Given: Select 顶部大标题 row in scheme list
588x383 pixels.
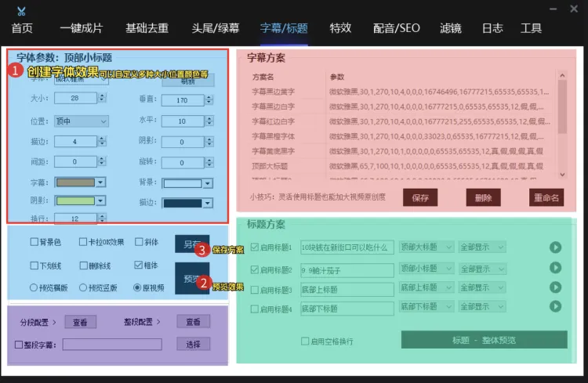Looking at the screenshot, I should pyautogui.click(x=401, y=166).
